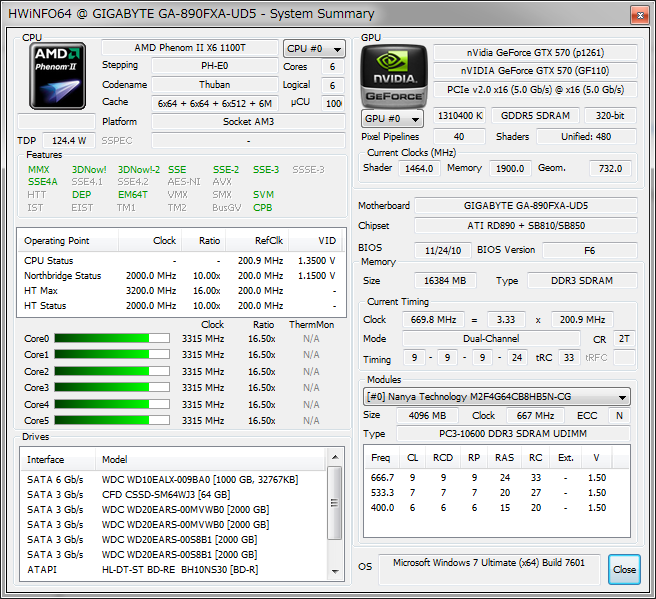Image resolution: width=656 pixels, height=599 pixels.
Task: Select the HL-DT-ST BD-RE BH10NS30 drive row
Action: click(x=173, y=569)
